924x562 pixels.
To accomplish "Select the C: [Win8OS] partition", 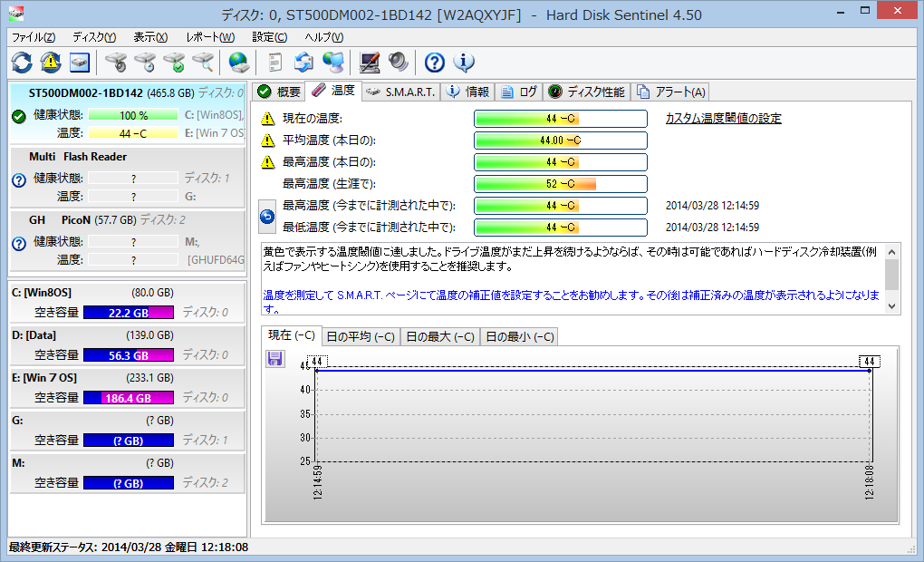I will [128, 303].
